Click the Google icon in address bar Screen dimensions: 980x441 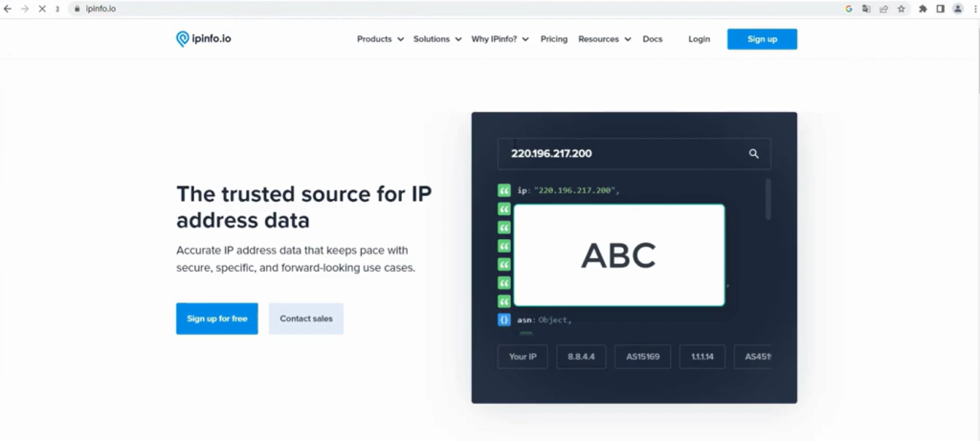pos(849,9)
